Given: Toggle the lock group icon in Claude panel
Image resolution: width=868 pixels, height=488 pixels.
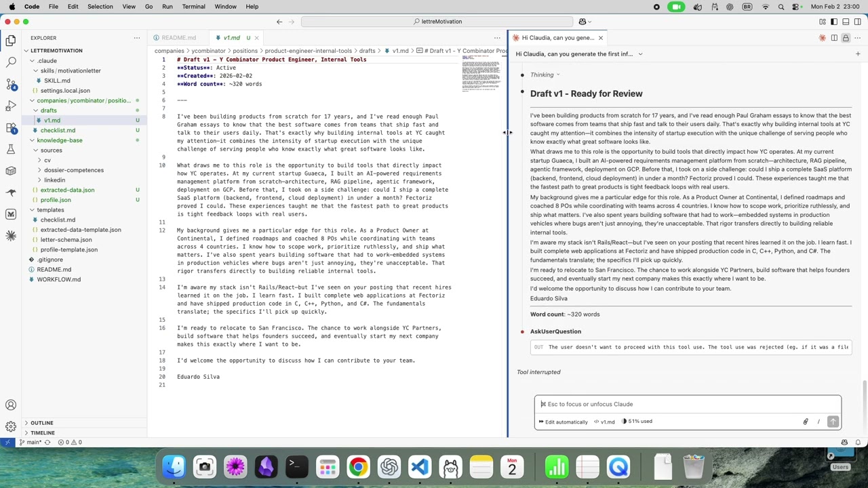Looking at the screenshot, I should 846,38.
